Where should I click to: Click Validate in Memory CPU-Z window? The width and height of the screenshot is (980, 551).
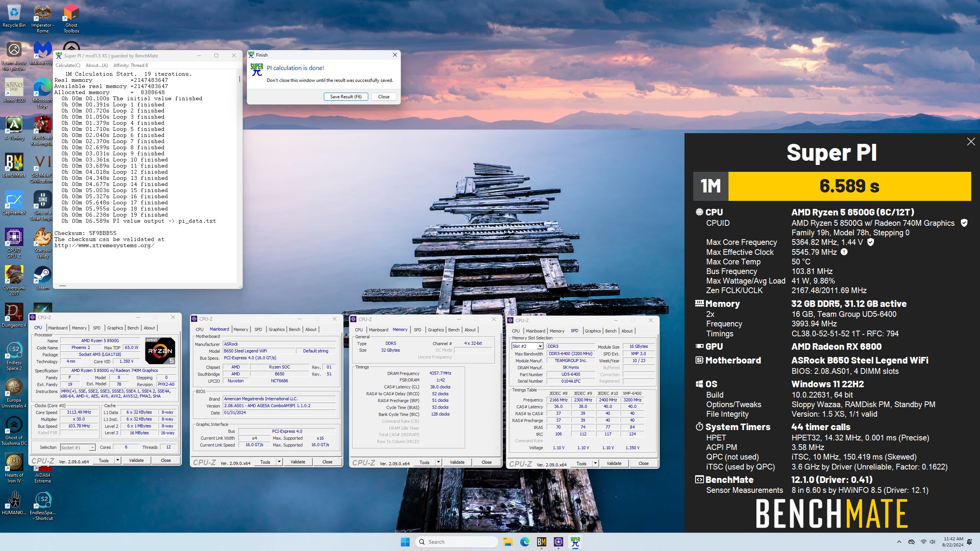(457, 462)
